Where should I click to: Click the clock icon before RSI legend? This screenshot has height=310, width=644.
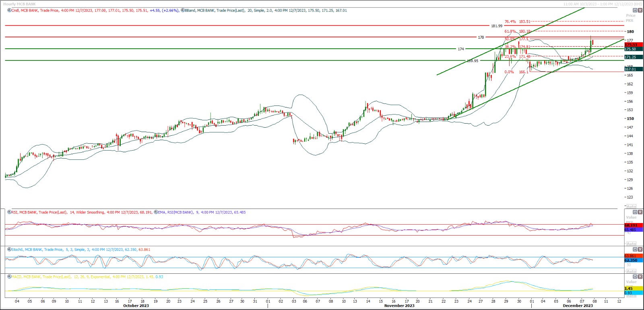[x=9, y=212]
